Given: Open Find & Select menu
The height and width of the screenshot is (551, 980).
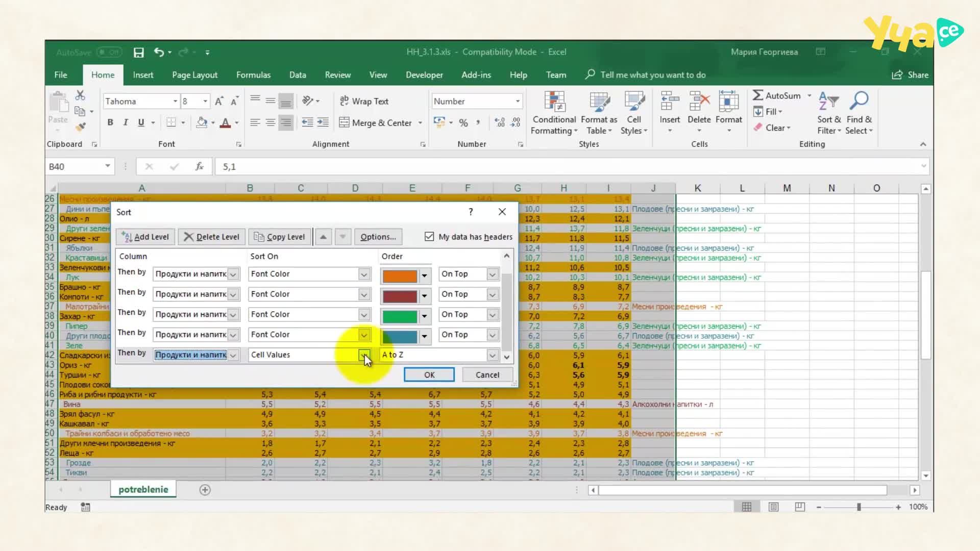Looking at the screenshot, I should [859, 113].
